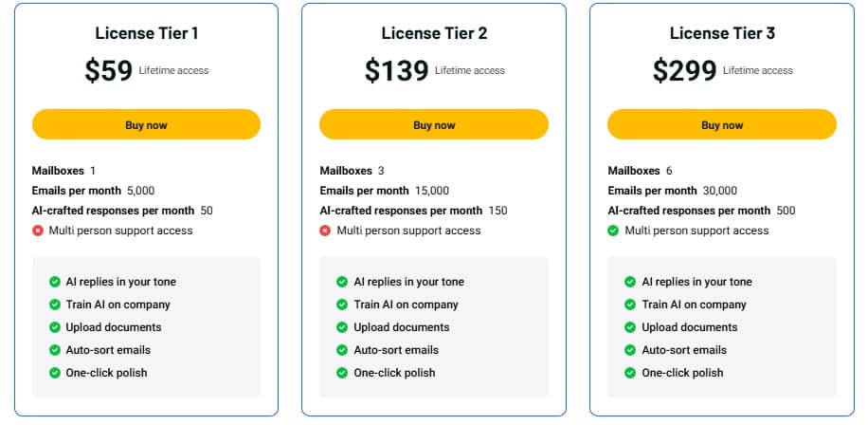868x425 pixels.
Task: Click the $59 price text
Action: (x=108, y=71)
